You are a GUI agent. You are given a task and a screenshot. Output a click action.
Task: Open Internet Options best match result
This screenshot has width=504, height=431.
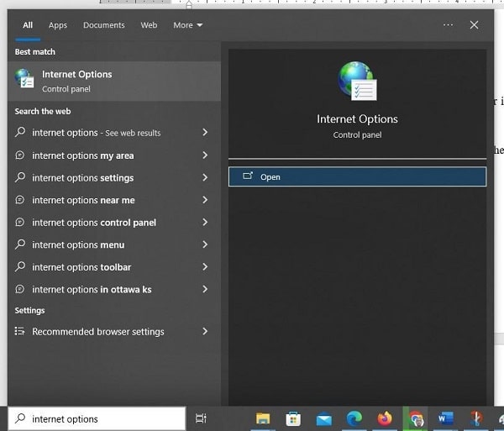[114, 81]
